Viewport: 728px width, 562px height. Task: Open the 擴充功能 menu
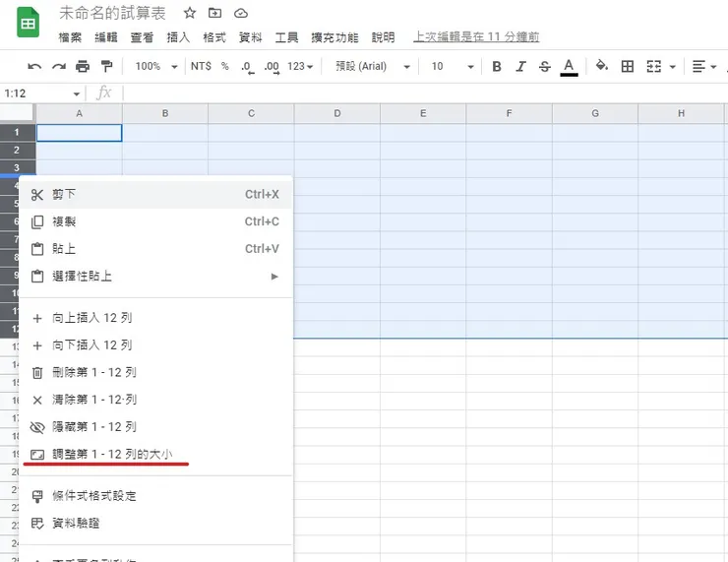pyautogui.click(x=334, y=37)
